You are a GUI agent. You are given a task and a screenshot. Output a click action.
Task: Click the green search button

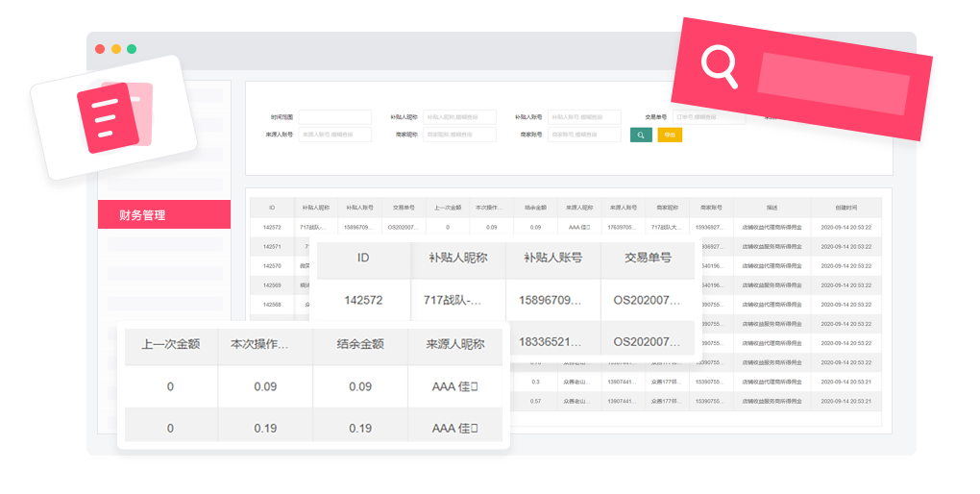641,136
